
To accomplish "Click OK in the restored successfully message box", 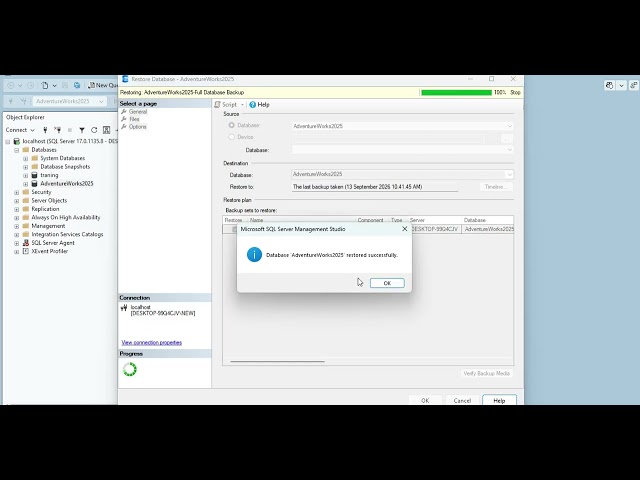I will (387, 283).
